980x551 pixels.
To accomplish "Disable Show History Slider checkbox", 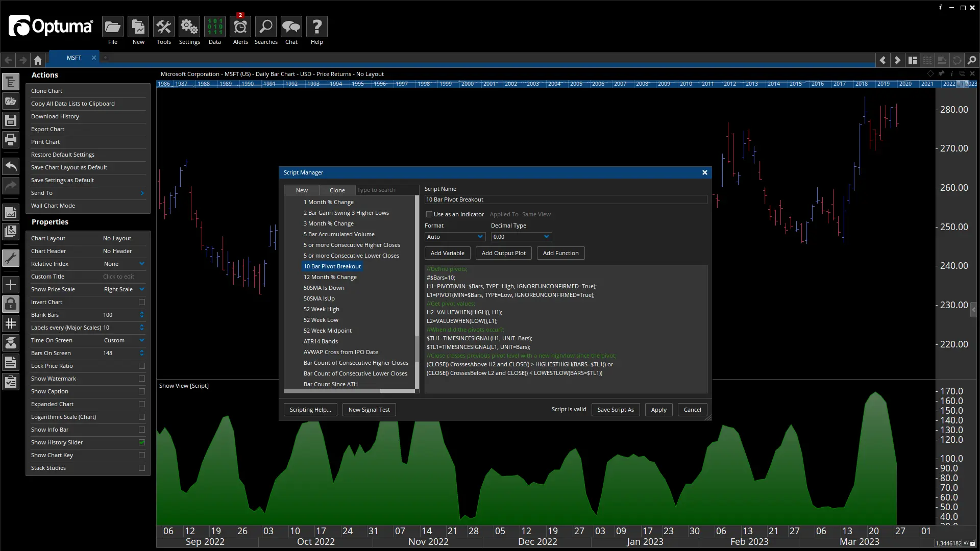I will click(x=142, y=442).
